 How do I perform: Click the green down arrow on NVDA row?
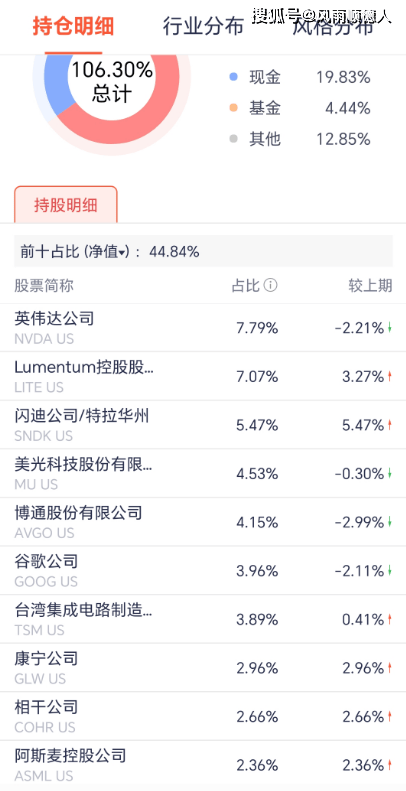click(390, 328)
